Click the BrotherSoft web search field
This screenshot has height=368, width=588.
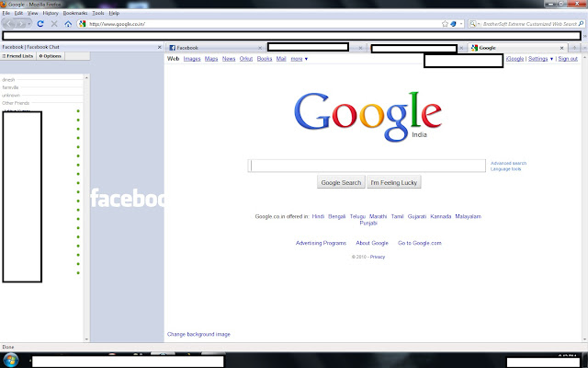529,24
